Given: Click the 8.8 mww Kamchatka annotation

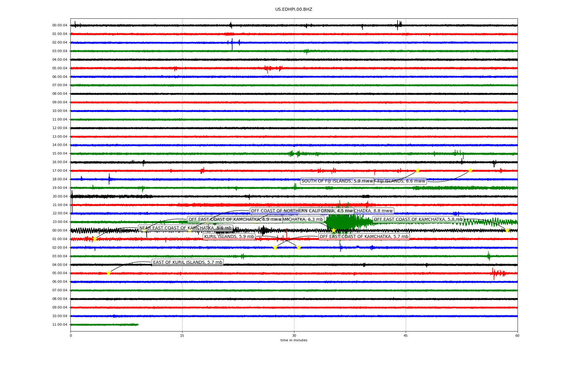Looking at the screenshot, I should point(374,211).
